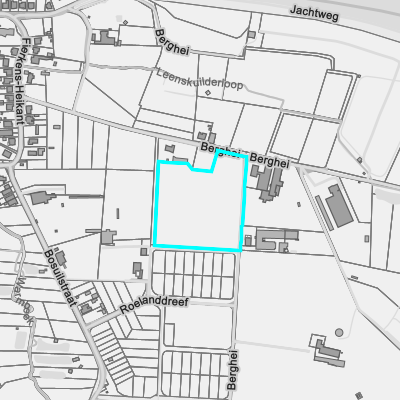Click the Wamberg label at the lower left
This screenshot has width=400, height=400.
(24, 300)
